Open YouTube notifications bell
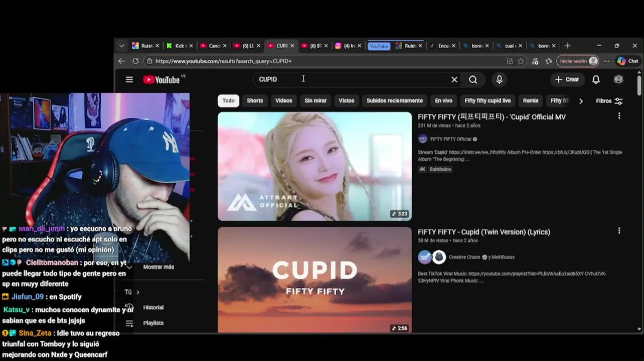Viewport: 644px width, 361px height. click(x=596, y=79)
